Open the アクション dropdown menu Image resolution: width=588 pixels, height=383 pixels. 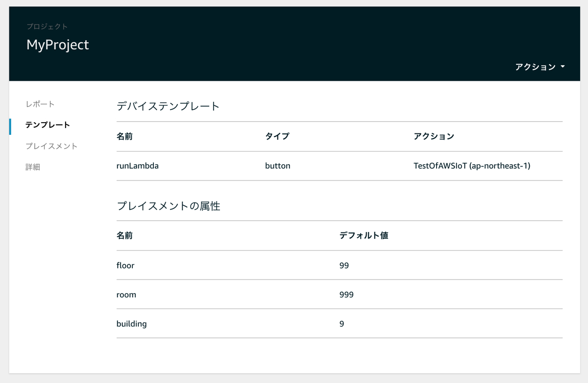[x=536, y=67]
